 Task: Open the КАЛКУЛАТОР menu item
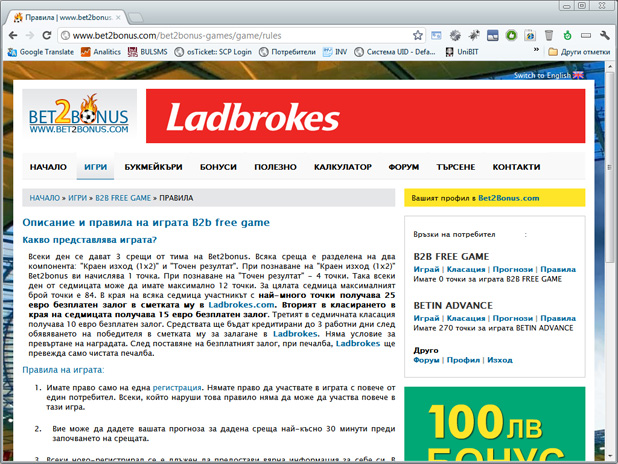pyautogui.click(x=343, y=167)
